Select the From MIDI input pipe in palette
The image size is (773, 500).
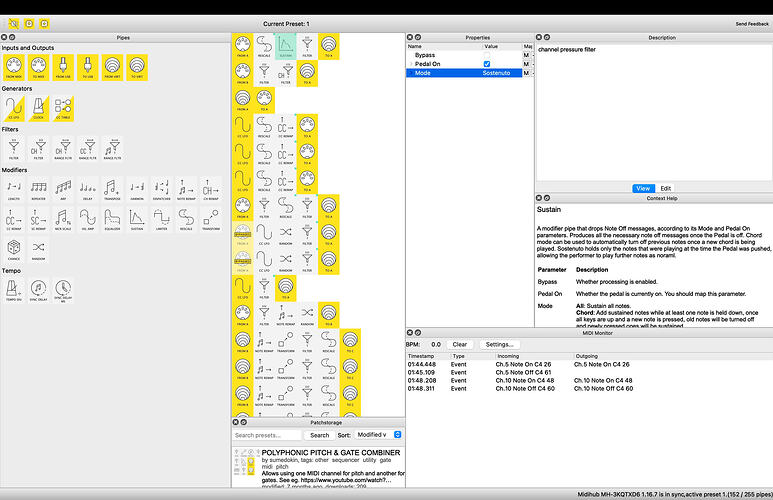click(14, 67)
